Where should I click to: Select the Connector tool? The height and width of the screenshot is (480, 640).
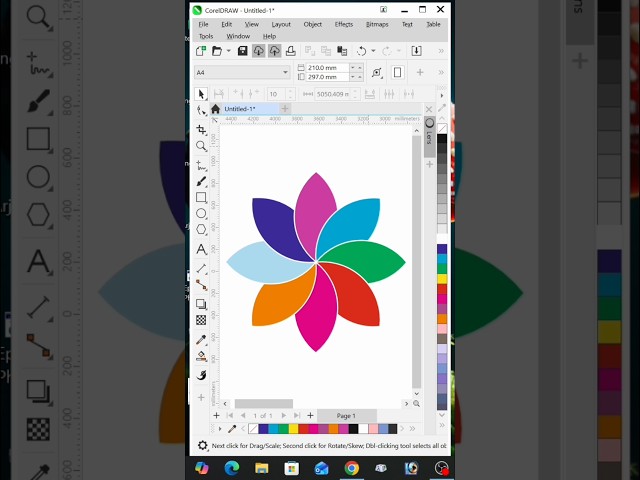[x=201, y=285]
